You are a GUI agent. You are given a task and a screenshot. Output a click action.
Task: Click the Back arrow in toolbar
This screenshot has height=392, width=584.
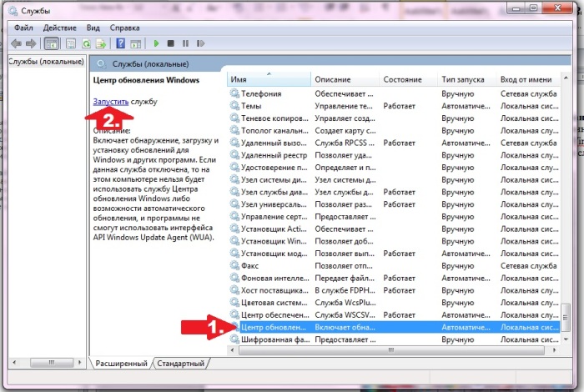(x=16, y=43)
